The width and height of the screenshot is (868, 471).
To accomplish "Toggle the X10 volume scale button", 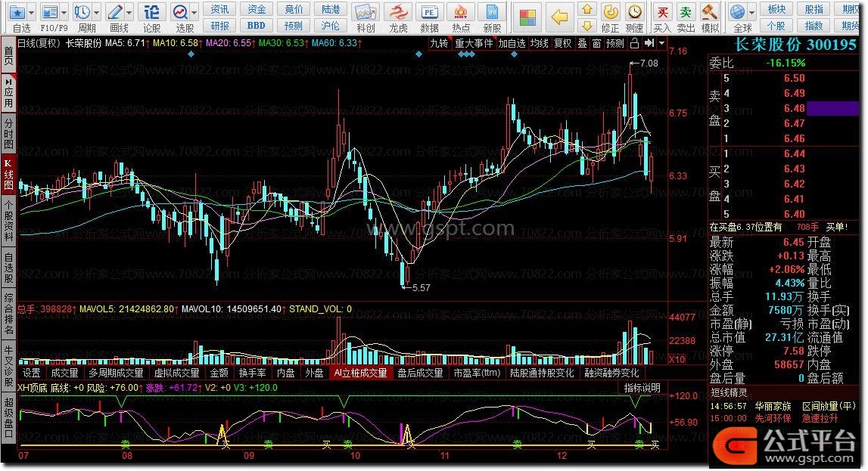I will (677, 359).
